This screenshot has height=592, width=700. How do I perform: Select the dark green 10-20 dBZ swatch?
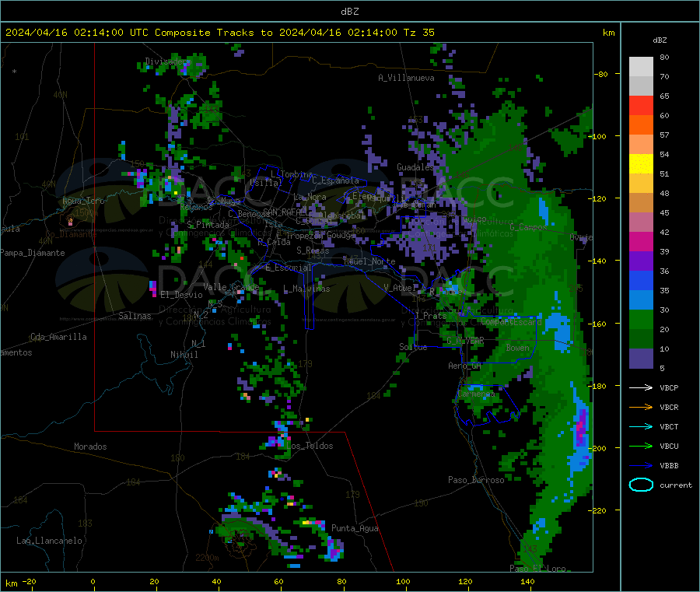pos(641,339)
